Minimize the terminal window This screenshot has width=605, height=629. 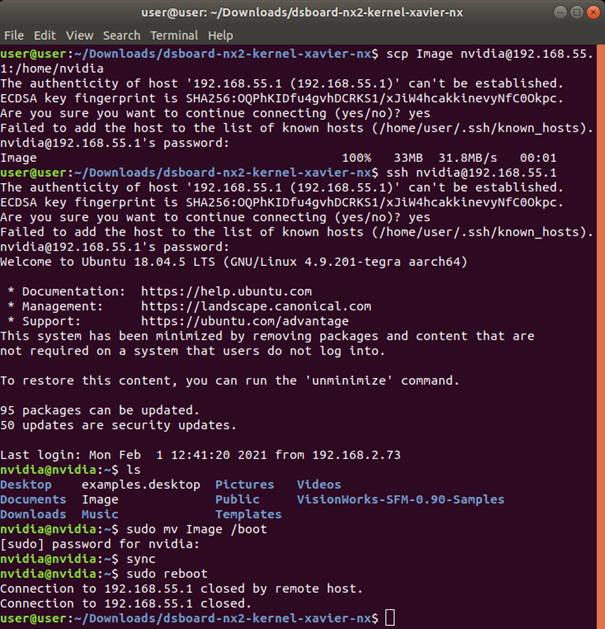click(x=560, y=12)
